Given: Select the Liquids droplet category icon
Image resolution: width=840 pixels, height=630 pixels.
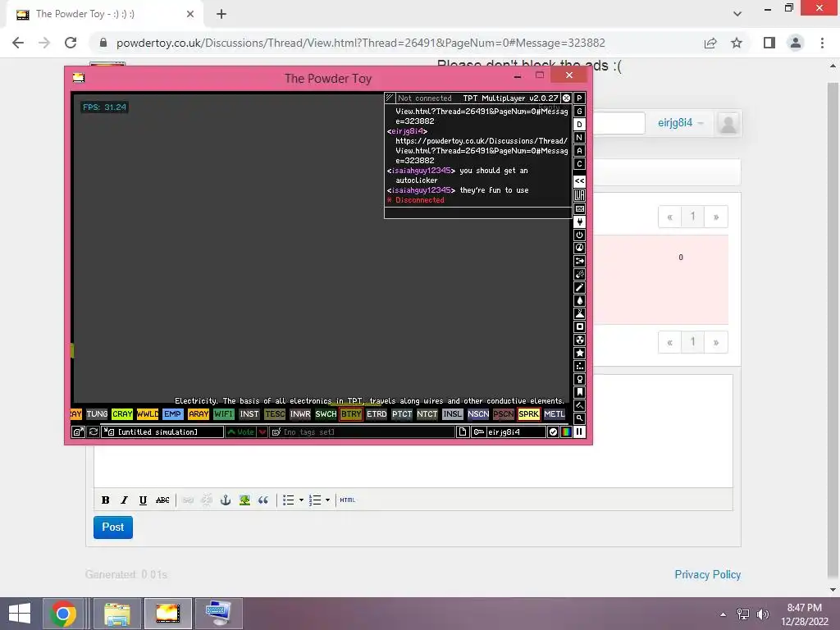Looking at the screenshot, I should (x=579, y=300).
